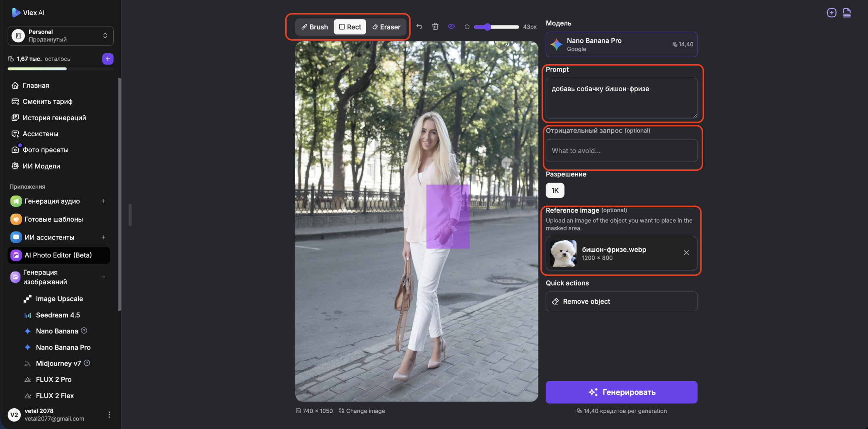The height and width of the screenshot is (429, 868).
Task: Click the undo arrow icon
Action: coord(419,26)
